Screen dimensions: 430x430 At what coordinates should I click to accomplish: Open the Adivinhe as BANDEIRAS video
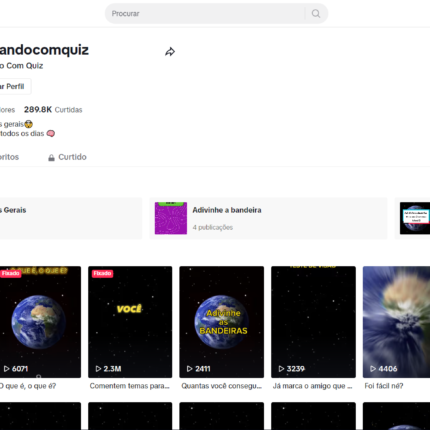point(222,322)
